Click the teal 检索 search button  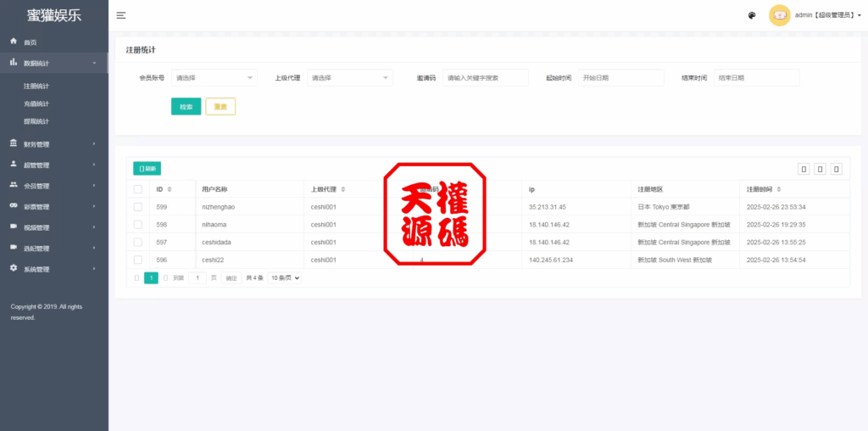(x=186, y=107)
